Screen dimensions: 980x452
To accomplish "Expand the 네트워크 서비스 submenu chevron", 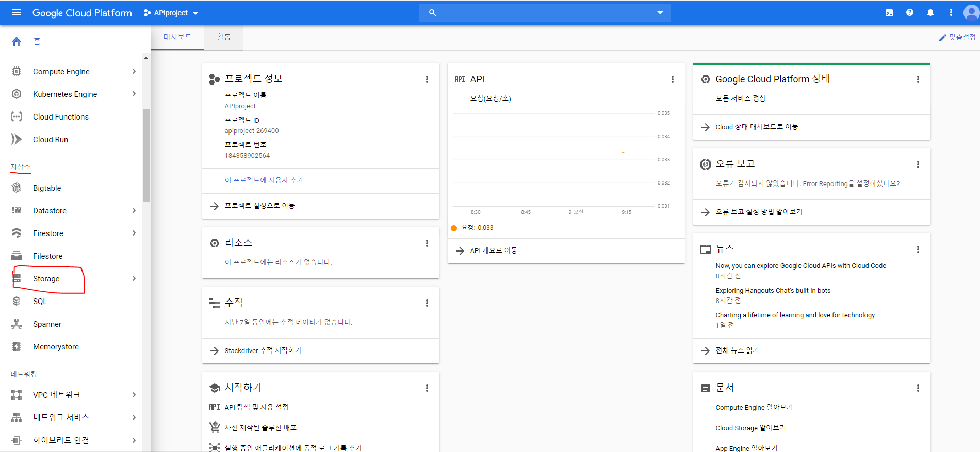I will 134,417.
